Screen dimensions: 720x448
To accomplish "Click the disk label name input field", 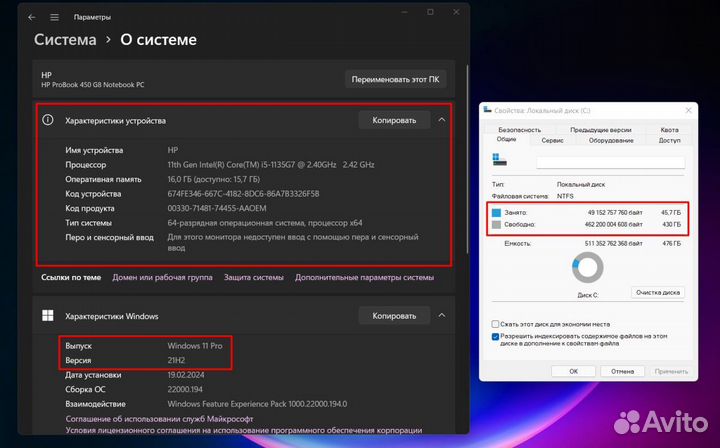I will point(608,161).
